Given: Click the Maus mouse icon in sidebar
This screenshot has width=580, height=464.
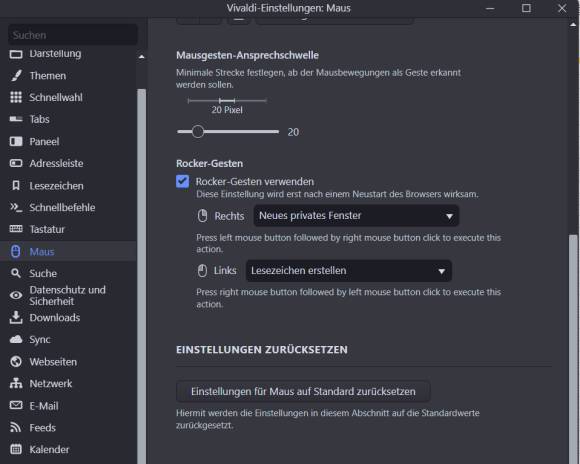Looking at the screenshot, I should 16,251.
